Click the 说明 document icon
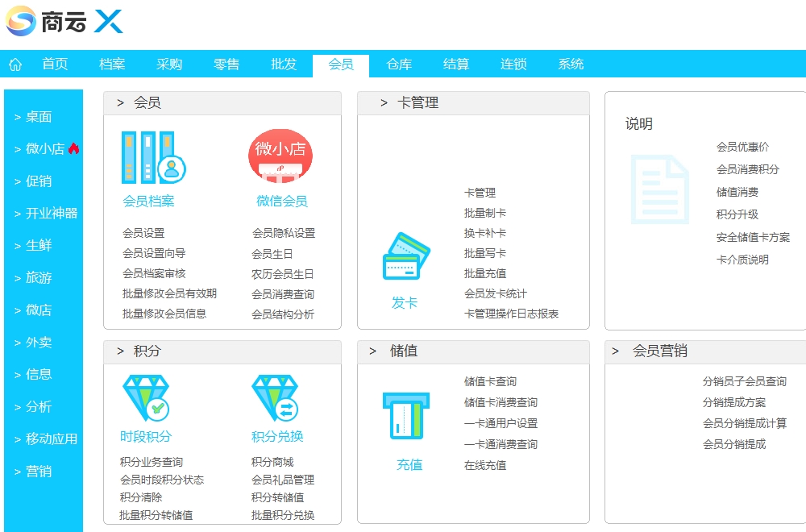The height and width of the screenshot is (532, 806). tap(660, 189)
